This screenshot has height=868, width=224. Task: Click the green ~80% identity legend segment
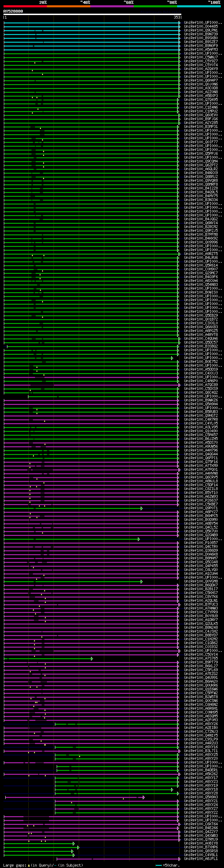click(x=155, y=6)
